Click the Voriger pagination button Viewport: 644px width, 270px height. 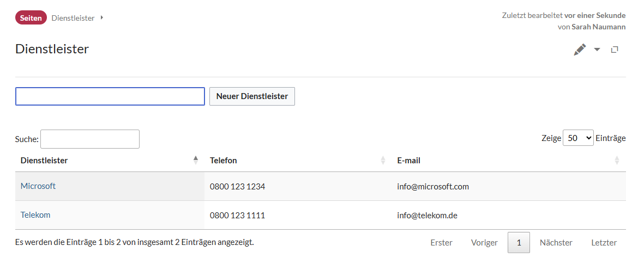484,243
